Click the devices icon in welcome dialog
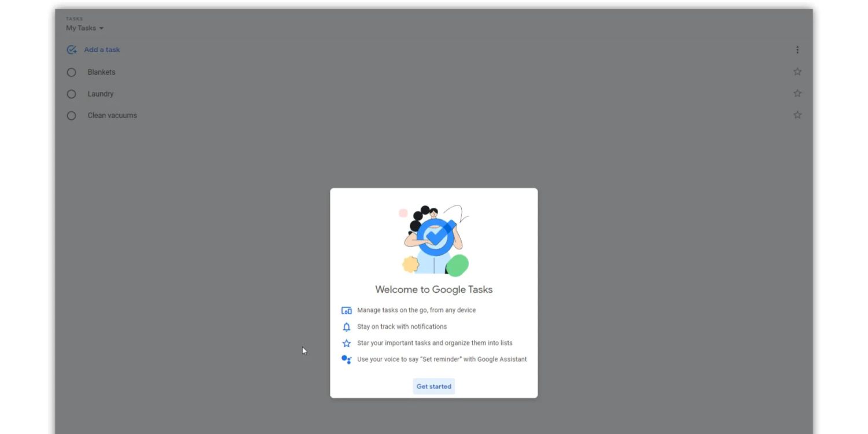Viewport: 868px width, 434px height. pos(347,311)
